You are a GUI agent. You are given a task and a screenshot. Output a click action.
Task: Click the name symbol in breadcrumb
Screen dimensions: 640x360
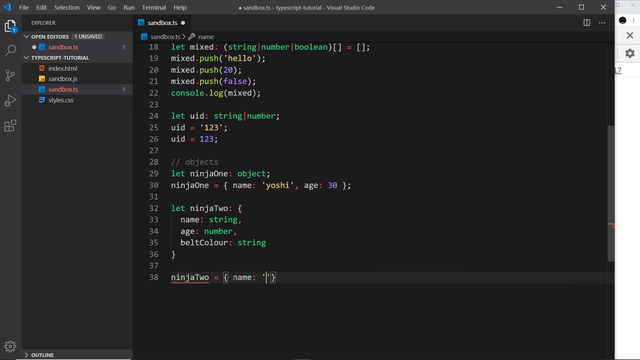pos(206,37)
